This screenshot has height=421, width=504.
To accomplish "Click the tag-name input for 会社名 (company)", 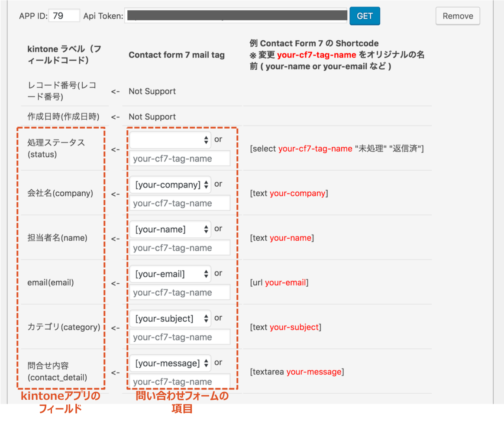I will point(179,203).
